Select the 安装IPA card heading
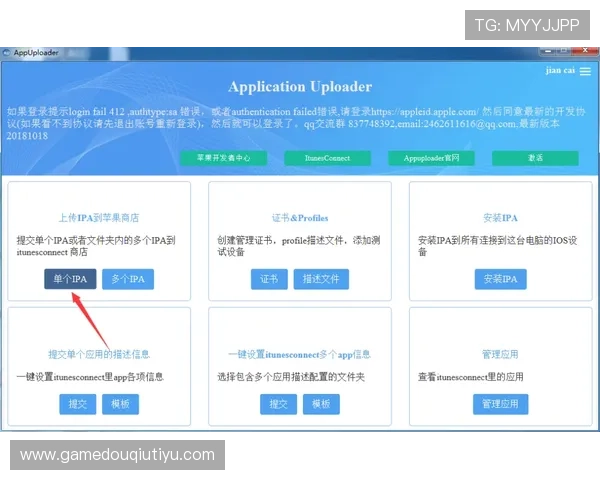 point(501,218)
